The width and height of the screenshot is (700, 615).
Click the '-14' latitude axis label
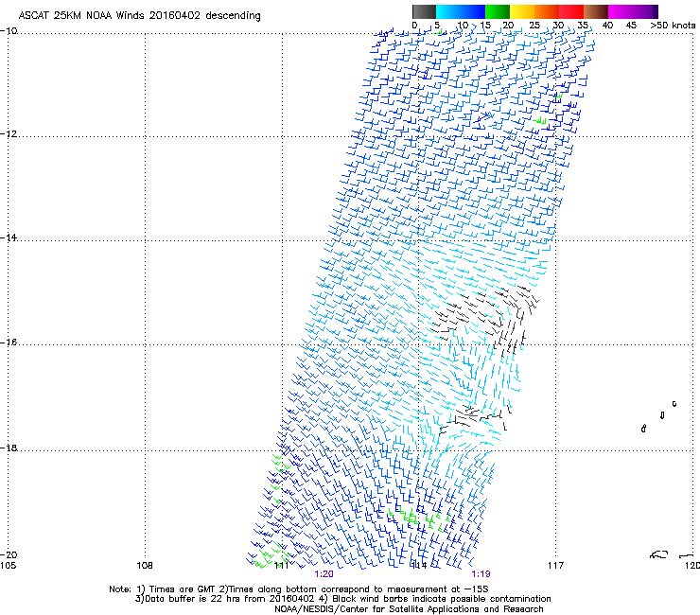coord(9,237)
